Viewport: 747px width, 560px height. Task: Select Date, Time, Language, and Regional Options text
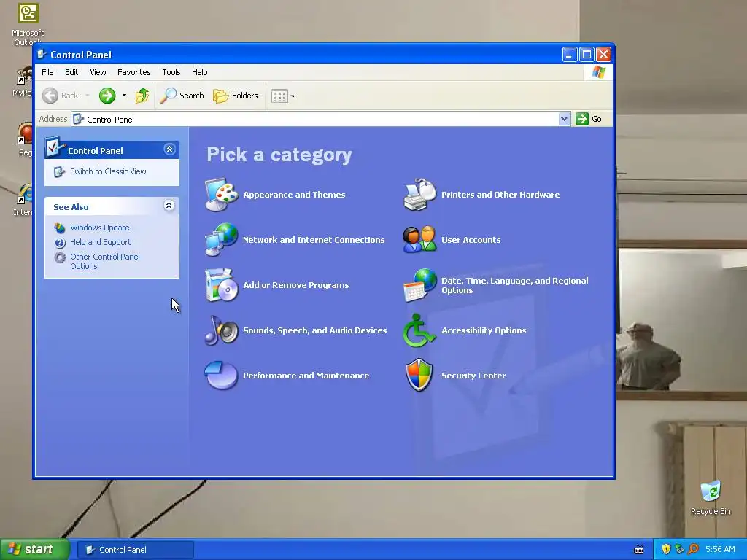[x=514, y=285]
